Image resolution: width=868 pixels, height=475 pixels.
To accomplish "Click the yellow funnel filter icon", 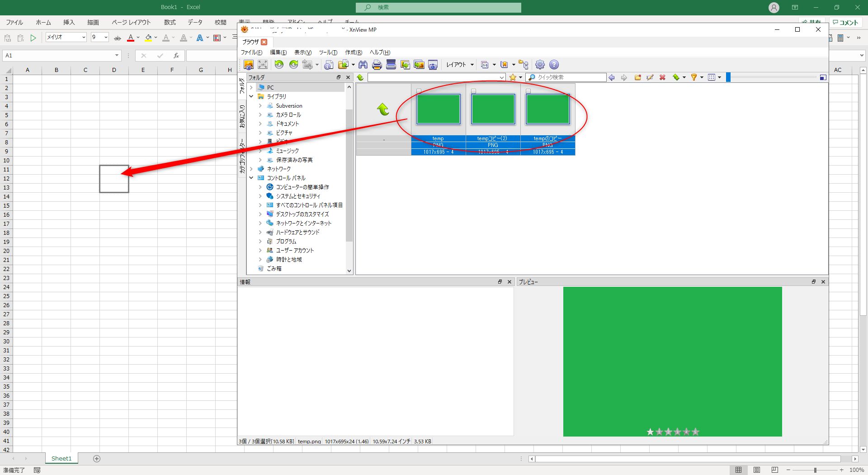I will tap(693, 77).
